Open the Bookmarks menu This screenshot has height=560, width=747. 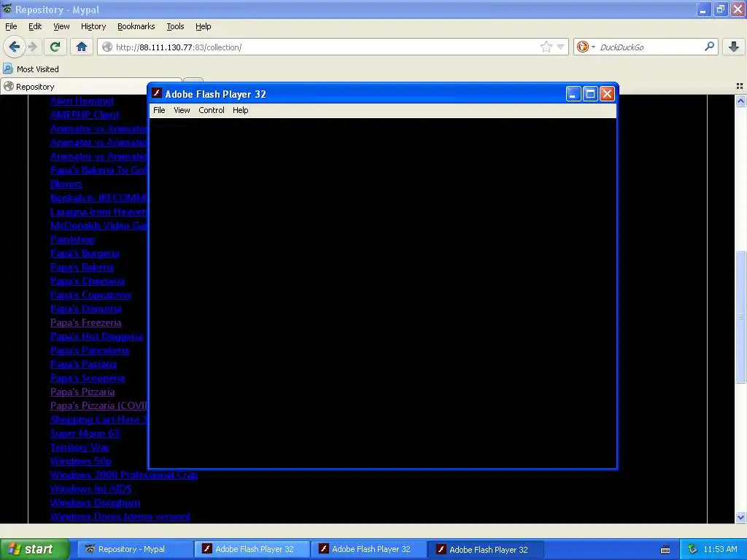click(x=136, y=27)
